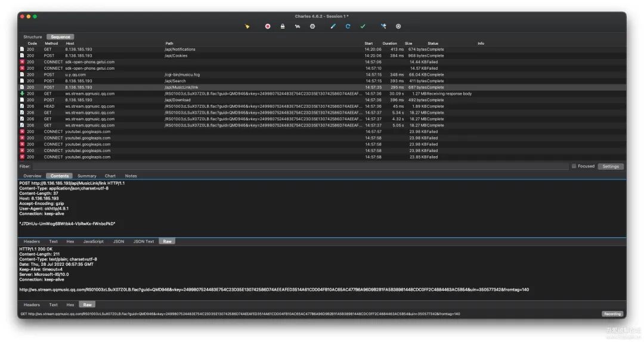Click the qqmusic stream URL in response body
The image size is (644, 342).
(274, 290)
